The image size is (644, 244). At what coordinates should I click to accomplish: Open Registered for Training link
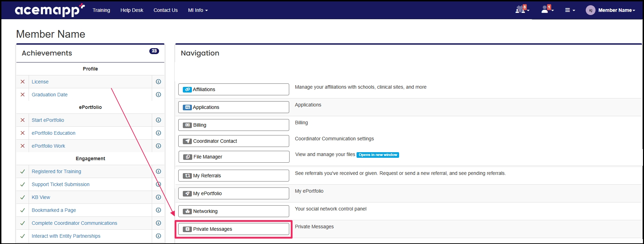[56, 171]
